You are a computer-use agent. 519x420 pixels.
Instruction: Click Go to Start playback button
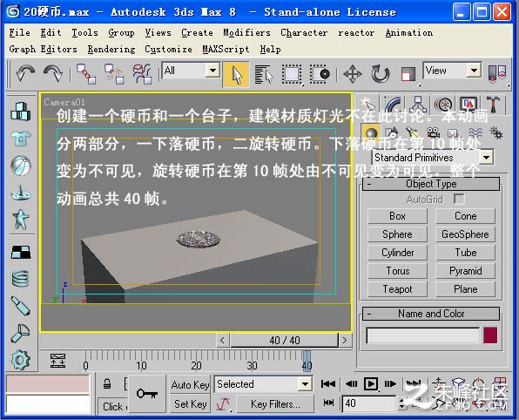[x=327, y=384]
